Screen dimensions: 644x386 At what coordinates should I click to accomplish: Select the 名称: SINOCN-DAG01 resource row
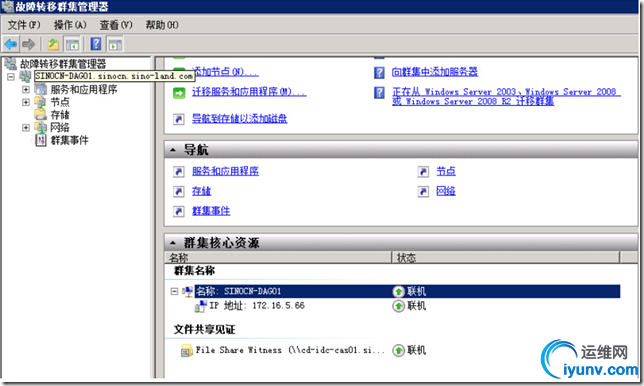407,292
